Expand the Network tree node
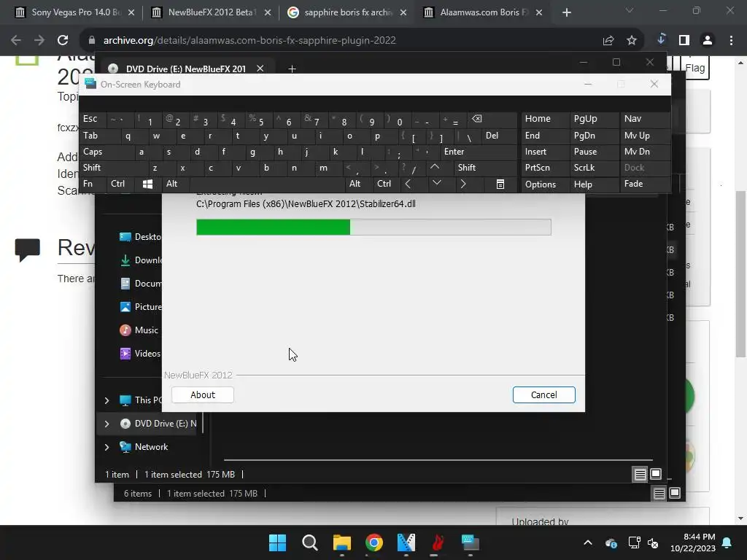This screenshot has height=560, width=747. coord(107,447)
